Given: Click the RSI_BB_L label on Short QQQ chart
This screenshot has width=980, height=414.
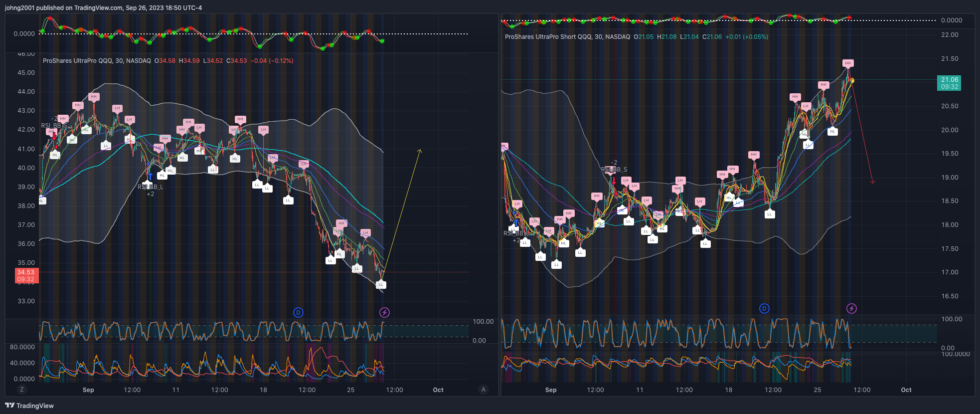Looking at the screenshot, I should (515, 233).
